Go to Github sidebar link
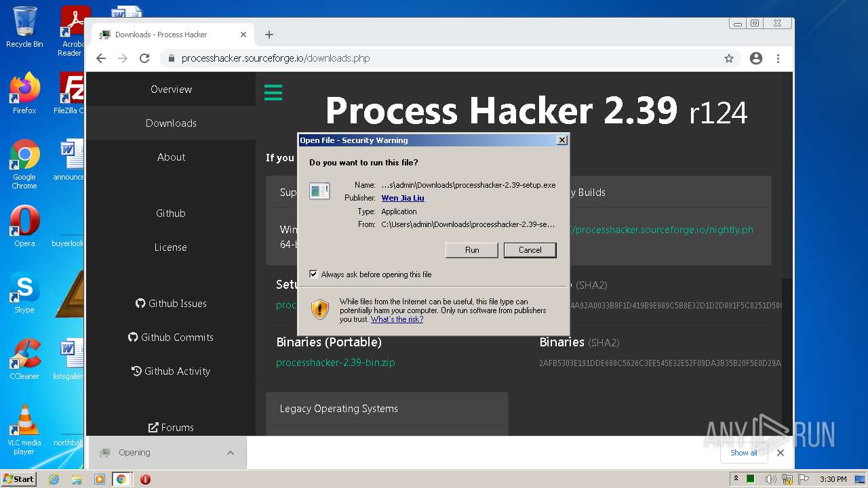 click(171, 213)
